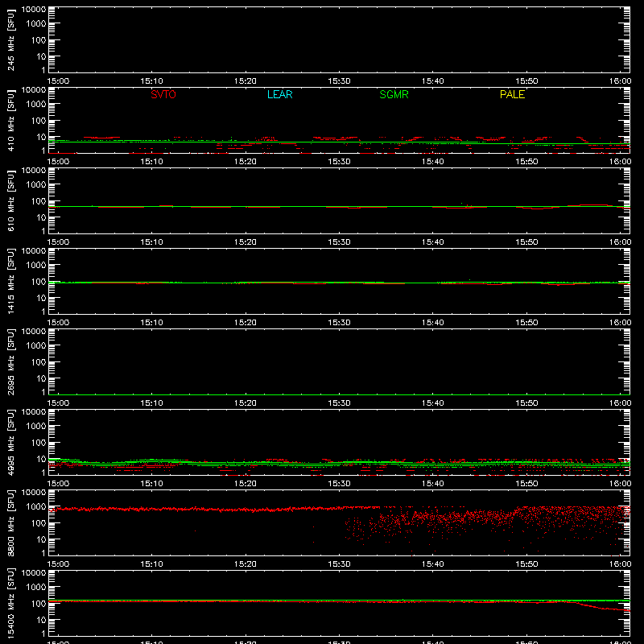Click 15:10 under the 2695 MHz panel
Viewport: 644px width, 644px height.
click(x=151, y=403)
